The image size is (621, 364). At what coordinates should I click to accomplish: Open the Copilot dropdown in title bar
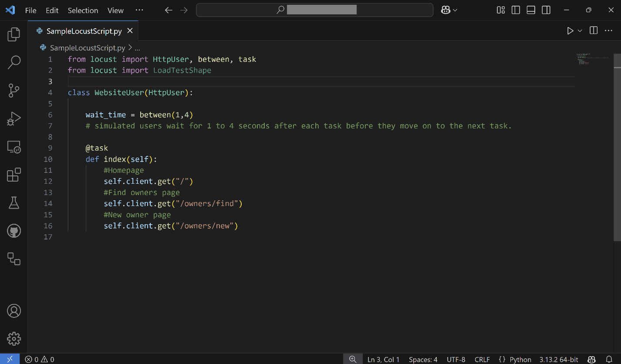pyautogui.click(x=449, y=10)
